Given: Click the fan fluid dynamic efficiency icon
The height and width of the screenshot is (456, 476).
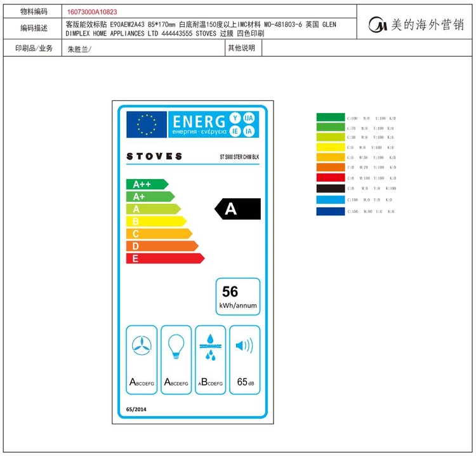Looking at the screenshot, I should [142, 345].
